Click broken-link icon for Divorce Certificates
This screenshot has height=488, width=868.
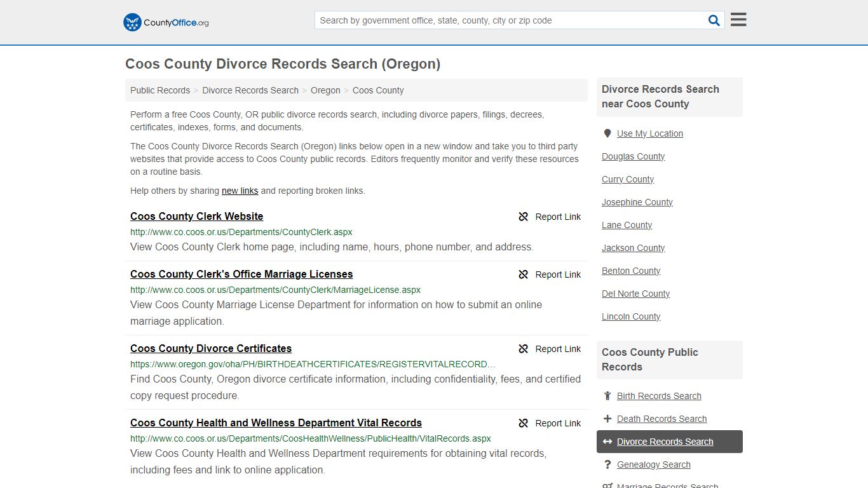523,349
